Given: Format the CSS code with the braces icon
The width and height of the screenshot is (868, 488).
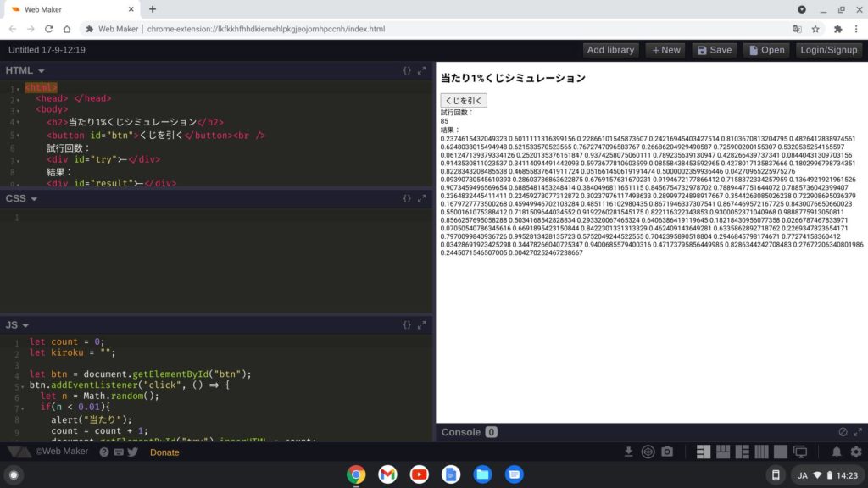Looking at the screenshot, I should point(407,198).
